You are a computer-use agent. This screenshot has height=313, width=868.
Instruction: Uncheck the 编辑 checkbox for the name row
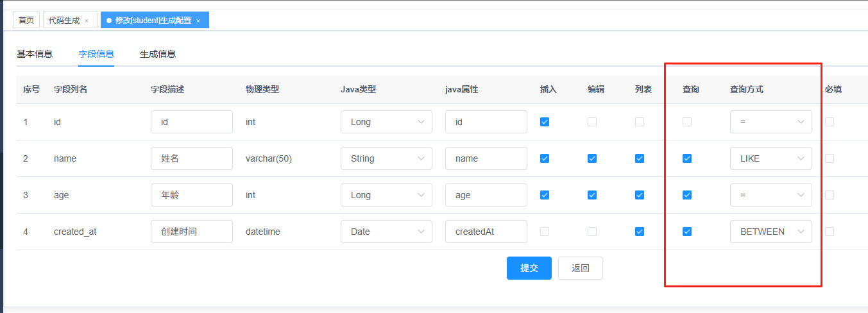(592, 158)
